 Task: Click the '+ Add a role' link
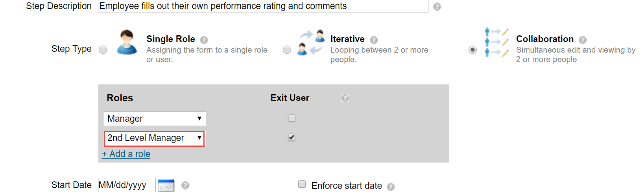coord(126,154)
